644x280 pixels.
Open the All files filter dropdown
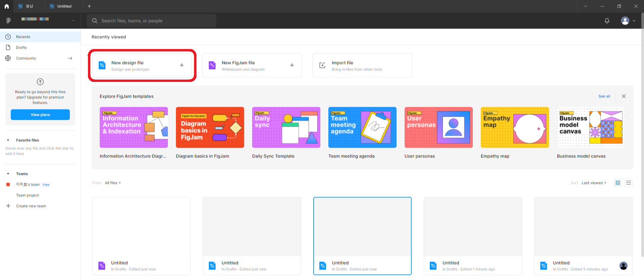click(113, 183)
